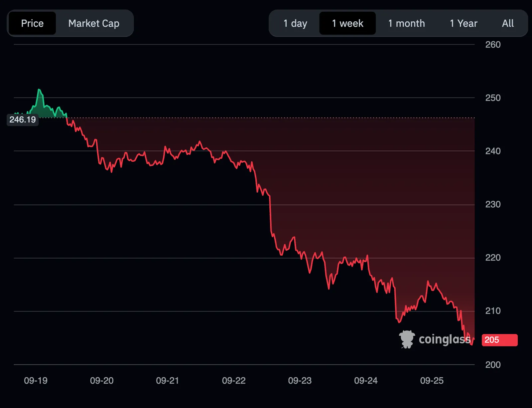
Task: Click the 210 y-axis label
Action: click(x=493, y=311)
